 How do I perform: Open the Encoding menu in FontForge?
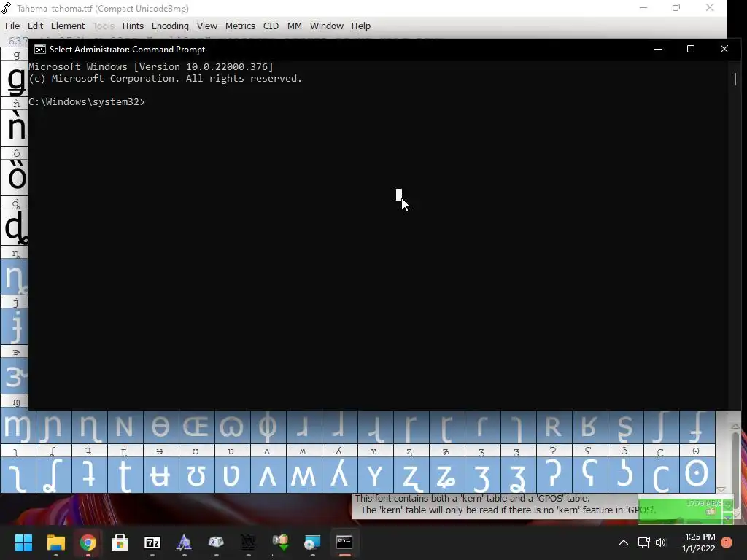170,26
